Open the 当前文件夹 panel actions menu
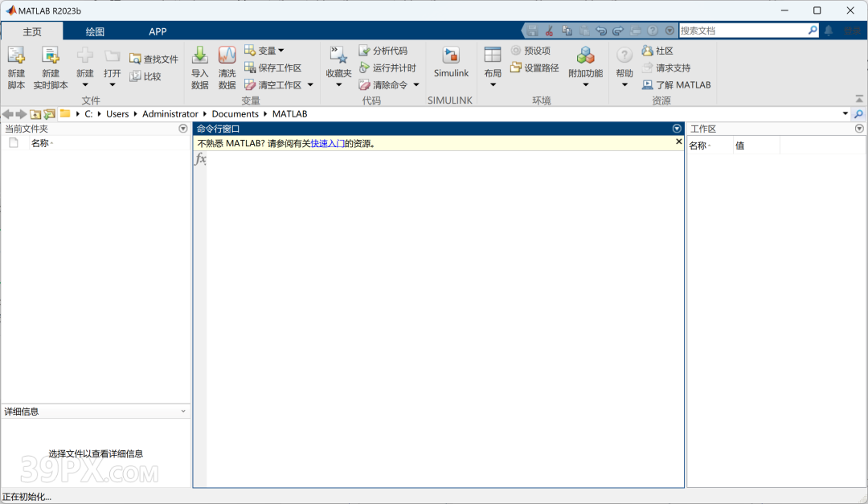The width and height of the screenshot is (868, 504). pos(183,129)
